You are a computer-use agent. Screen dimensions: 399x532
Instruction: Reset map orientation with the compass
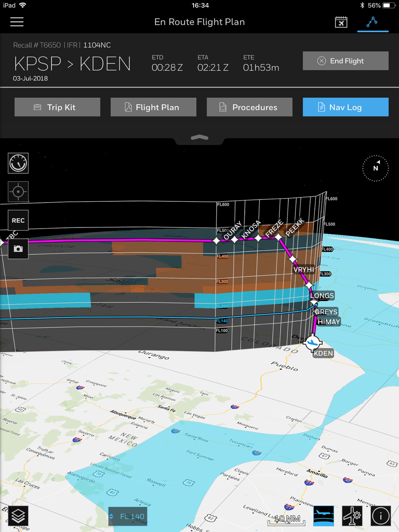(375, 168)
